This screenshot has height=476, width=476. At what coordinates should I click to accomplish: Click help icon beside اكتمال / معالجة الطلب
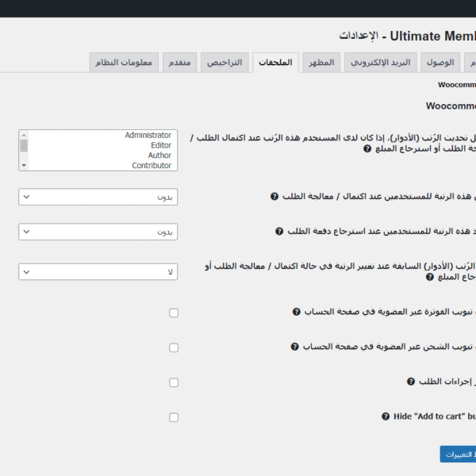click(x=274, y=197)
